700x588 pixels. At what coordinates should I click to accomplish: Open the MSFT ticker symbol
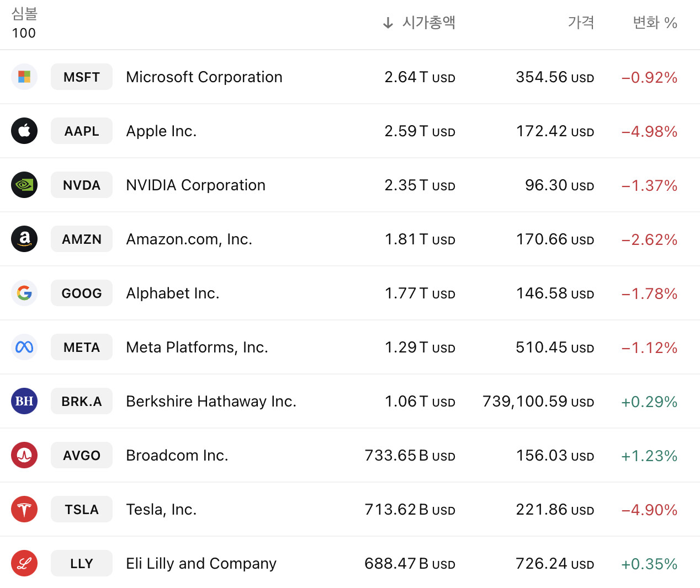(82, 77)
